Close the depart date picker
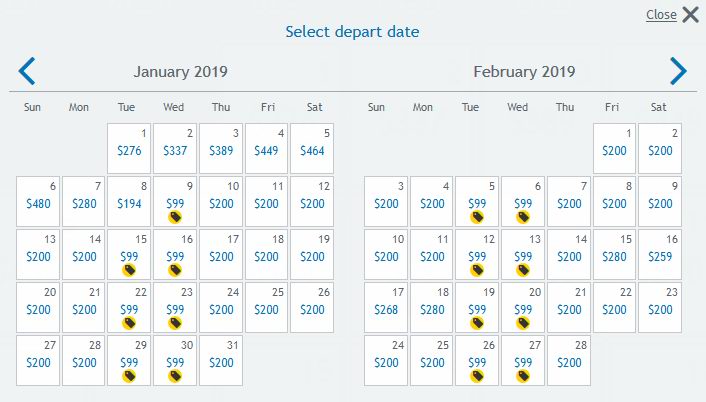The image size is (706, 402). point(690,15)
